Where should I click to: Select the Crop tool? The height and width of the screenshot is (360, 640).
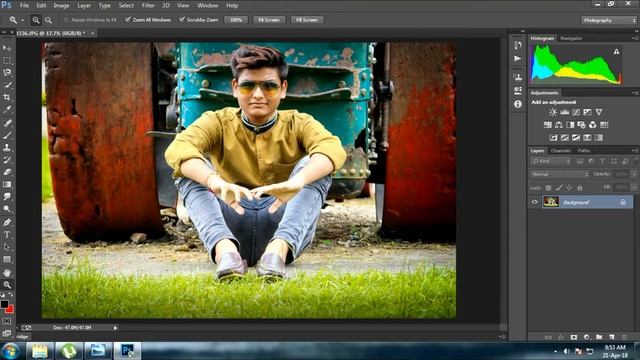pos(7,97)
